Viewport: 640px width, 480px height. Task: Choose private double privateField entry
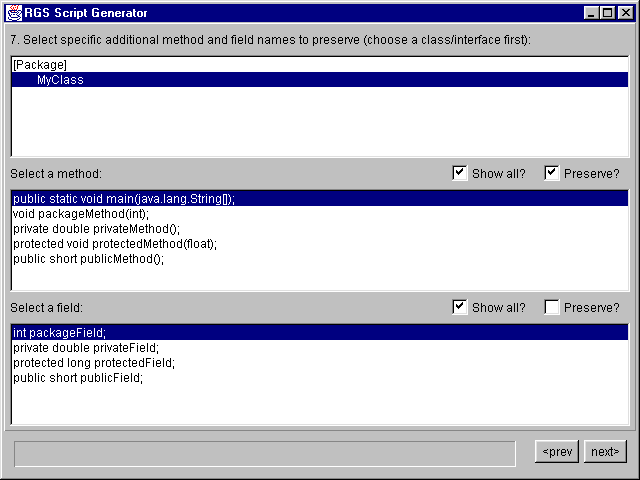[320, 348]
